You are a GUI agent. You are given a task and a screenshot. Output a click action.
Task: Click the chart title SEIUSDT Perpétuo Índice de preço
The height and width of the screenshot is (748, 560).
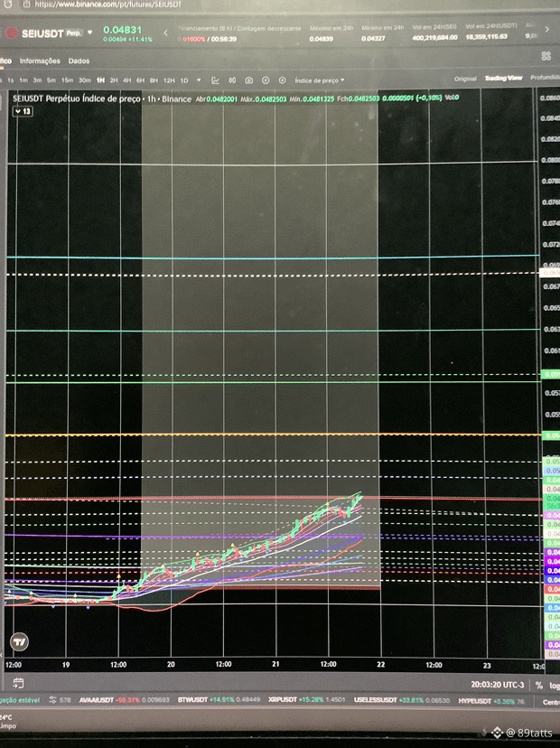pos(76,98)
